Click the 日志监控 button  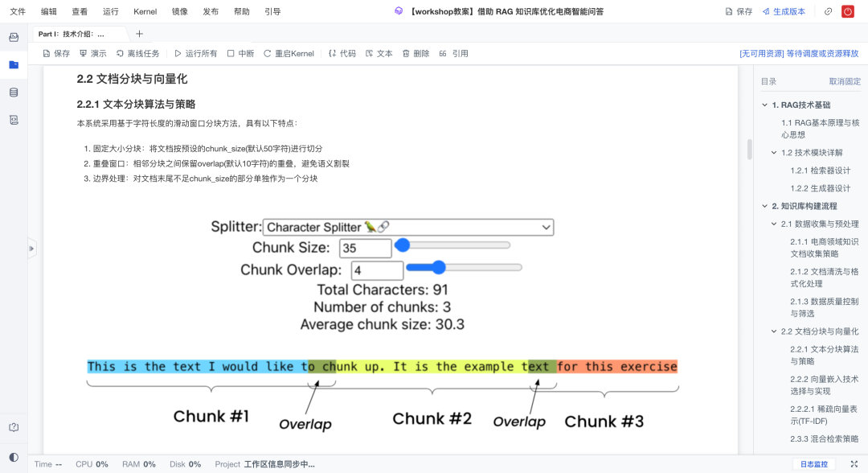point(813,464)
